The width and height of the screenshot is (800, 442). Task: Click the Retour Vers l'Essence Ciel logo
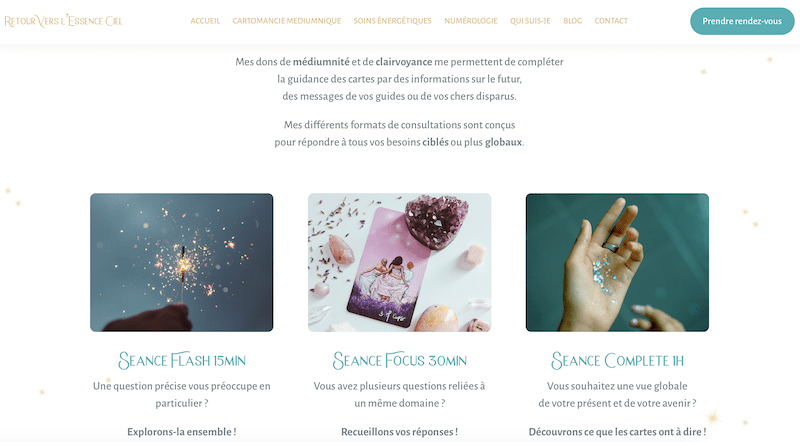point(63,21)
